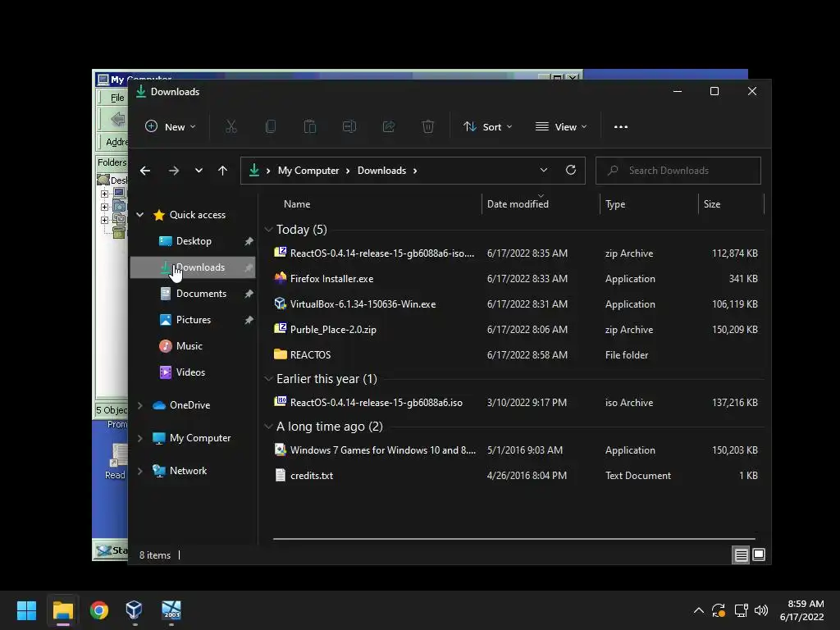Launch Google Chrome from taskbar
Image resolution: width=840 pixels, height=630 pixels.
pos(99,610)
